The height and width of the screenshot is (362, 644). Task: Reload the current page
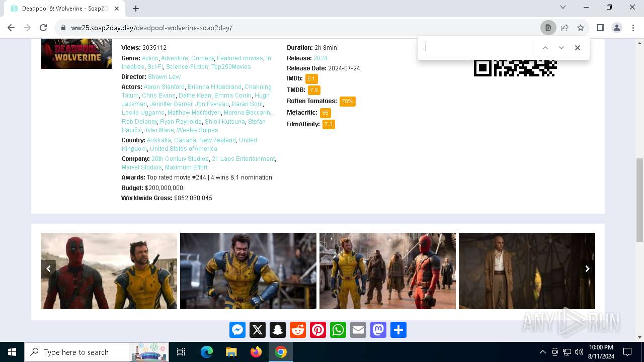coord(43,28)
